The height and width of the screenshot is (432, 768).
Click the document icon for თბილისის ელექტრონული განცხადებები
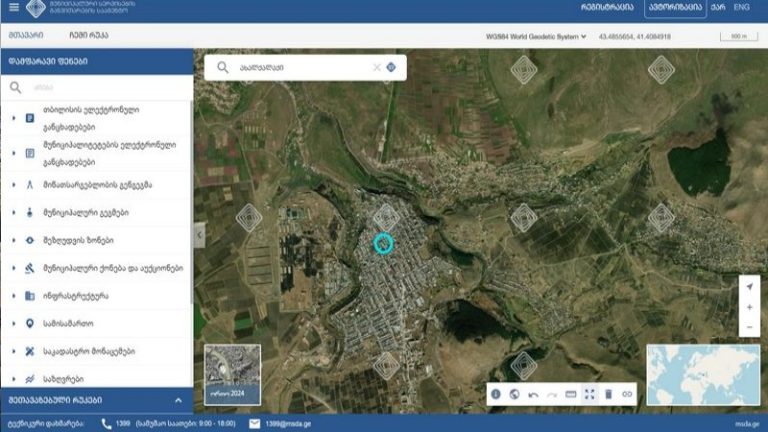tap(30, 118)
